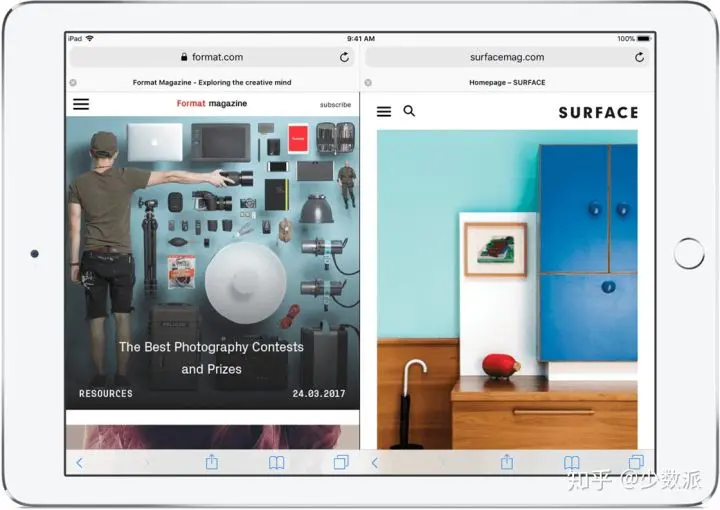Reload the format.com page
Viewport: 720px width, 510px height.
pyautogui.click(x=344, y=57)
